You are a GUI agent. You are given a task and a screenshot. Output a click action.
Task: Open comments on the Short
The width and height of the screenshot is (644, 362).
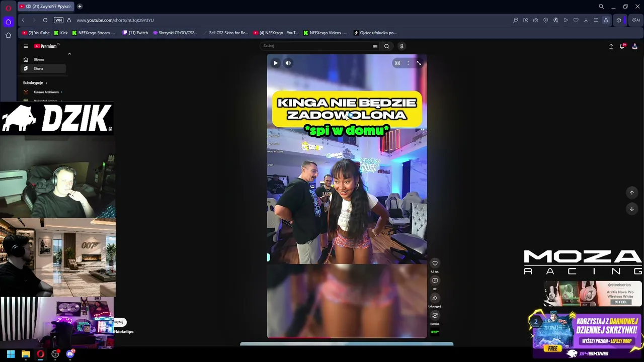pos(435,281)
